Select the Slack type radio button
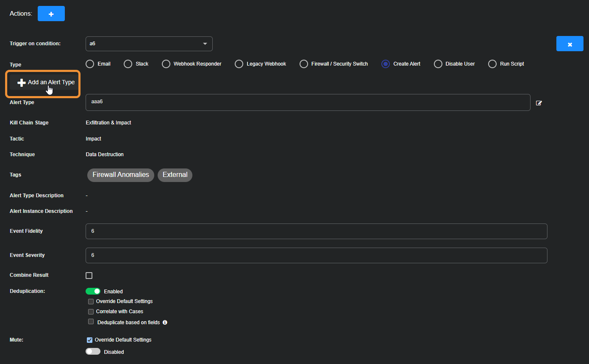The width and height of the screenshot is (589, 364). [128, 64]
